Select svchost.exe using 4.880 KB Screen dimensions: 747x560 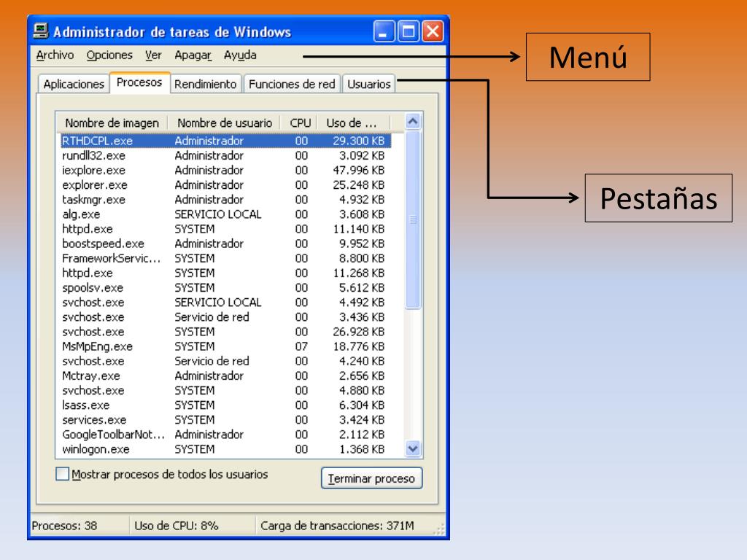pyautogui.click(x=226, y=391)
